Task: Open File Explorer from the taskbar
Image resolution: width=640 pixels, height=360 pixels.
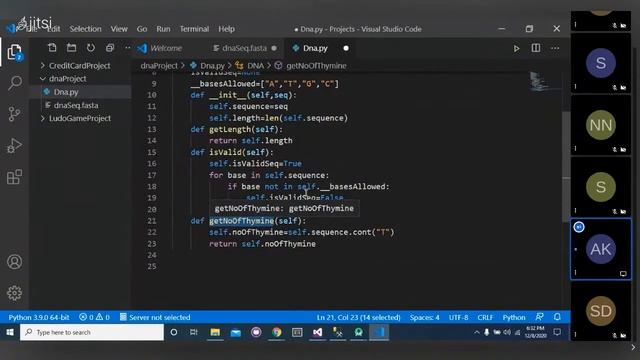Action: click(x=215, y=332)
